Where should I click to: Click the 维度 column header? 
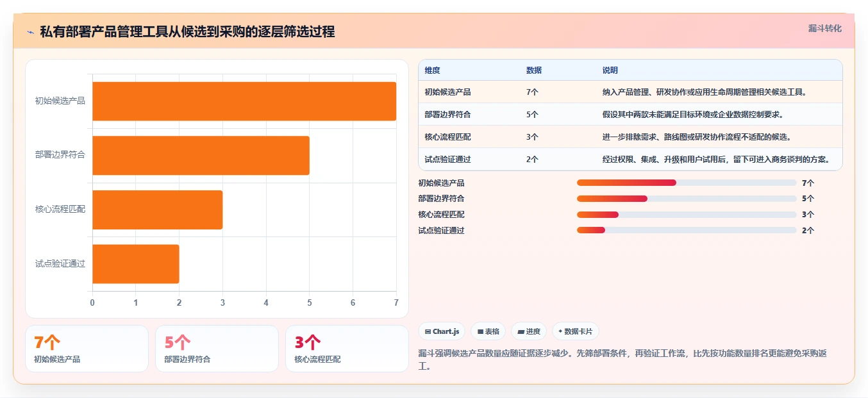(x=433, y=70)
